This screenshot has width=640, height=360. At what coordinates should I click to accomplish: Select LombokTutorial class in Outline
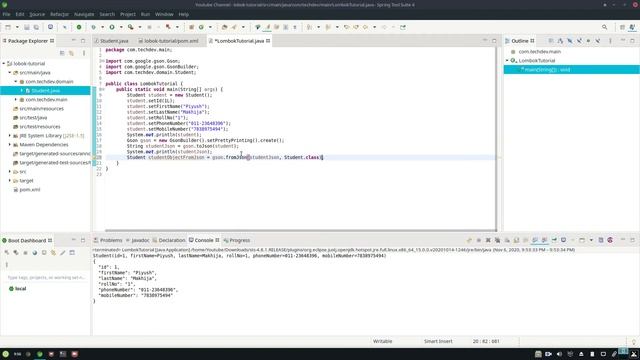pyautogui.click(x=536, y=60)
